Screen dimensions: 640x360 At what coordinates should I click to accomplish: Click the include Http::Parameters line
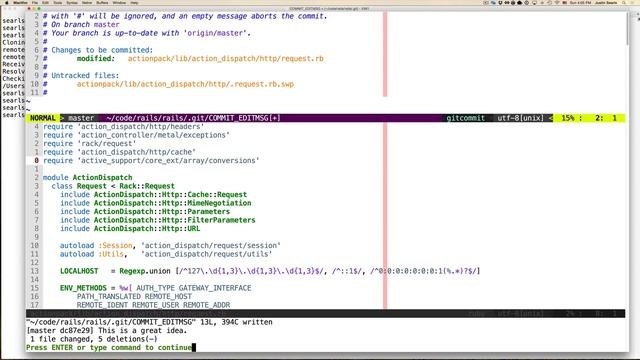pos(145,211)
